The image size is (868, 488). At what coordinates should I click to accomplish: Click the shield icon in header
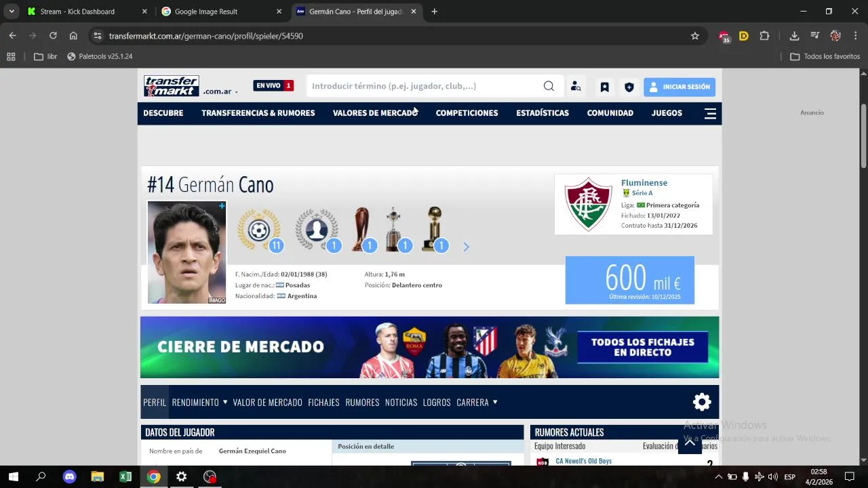[x=629, y=87]
